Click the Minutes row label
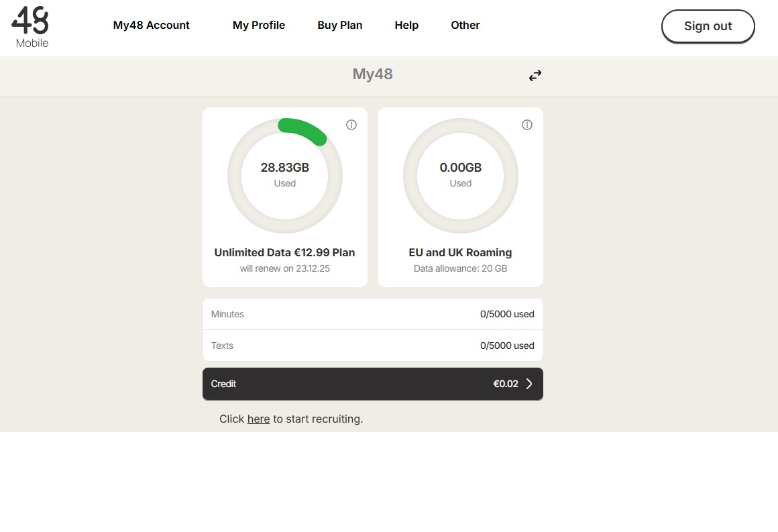778x532 pixels. coord(228,314)
